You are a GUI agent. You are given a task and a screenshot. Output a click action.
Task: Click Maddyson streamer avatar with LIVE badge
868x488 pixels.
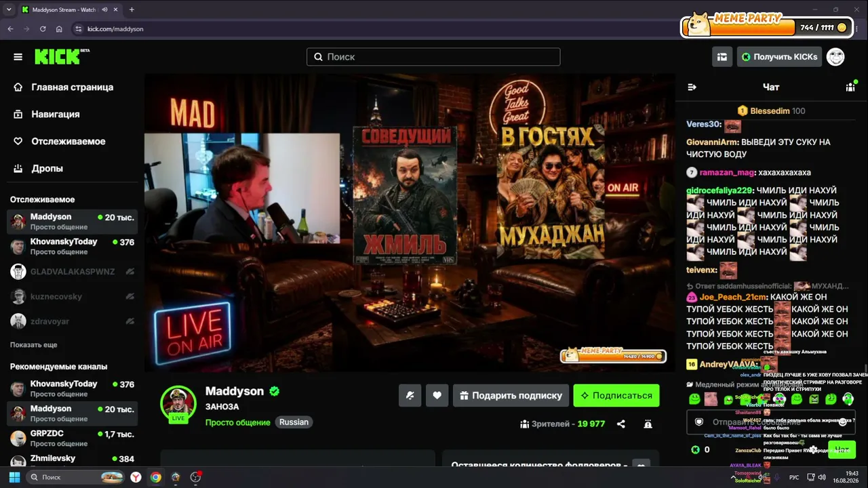[x=178, y=403]
